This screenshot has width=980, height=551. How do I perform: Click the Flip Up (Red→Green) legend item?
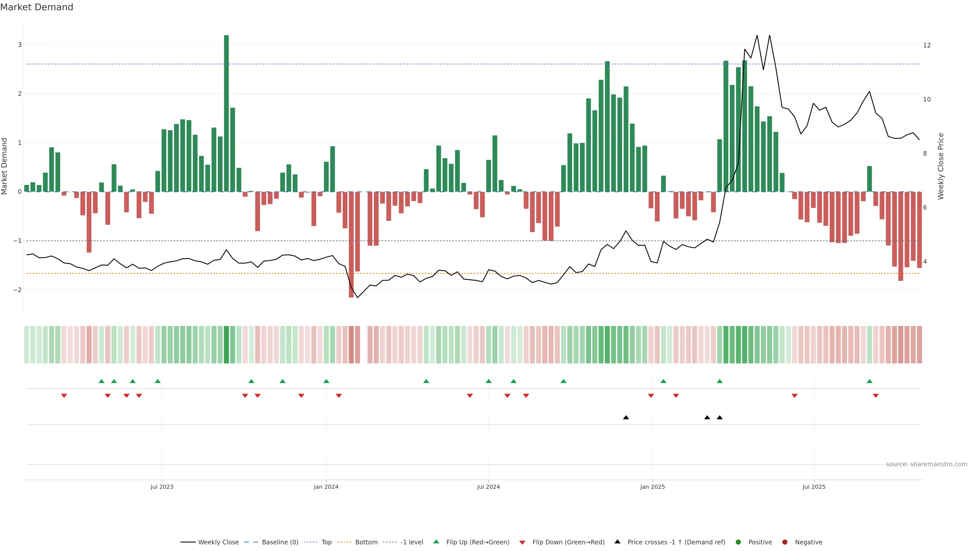point(477,542)
